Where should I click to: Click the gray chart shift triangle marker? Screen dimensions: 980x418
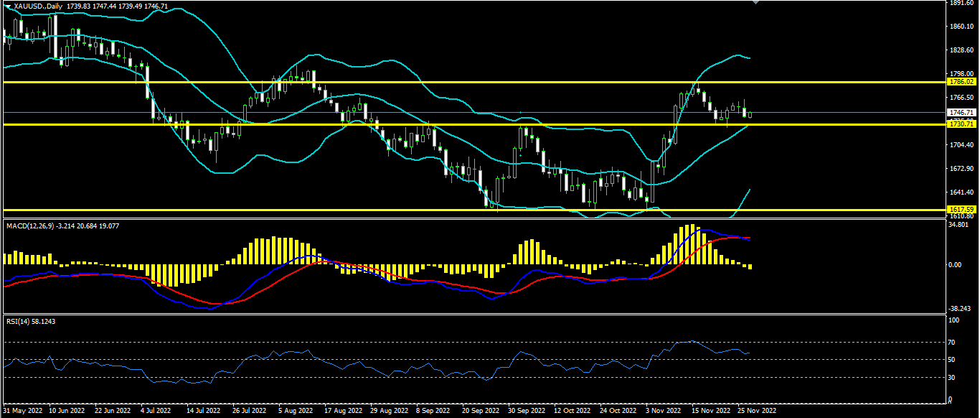(x=755, y=3)
